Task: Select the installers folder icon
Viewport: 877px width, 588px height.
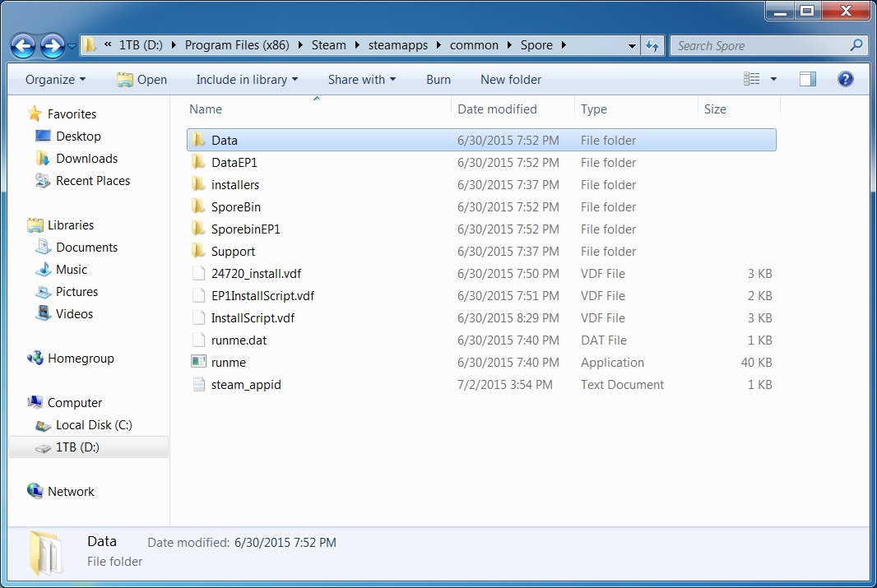Action: point(198,184)
